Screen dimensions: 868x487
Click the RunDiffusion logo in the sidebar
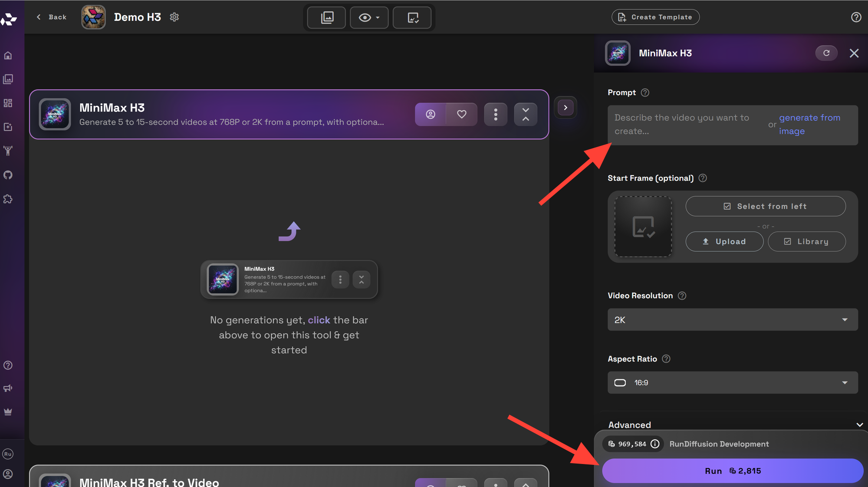tap(8, 19)
